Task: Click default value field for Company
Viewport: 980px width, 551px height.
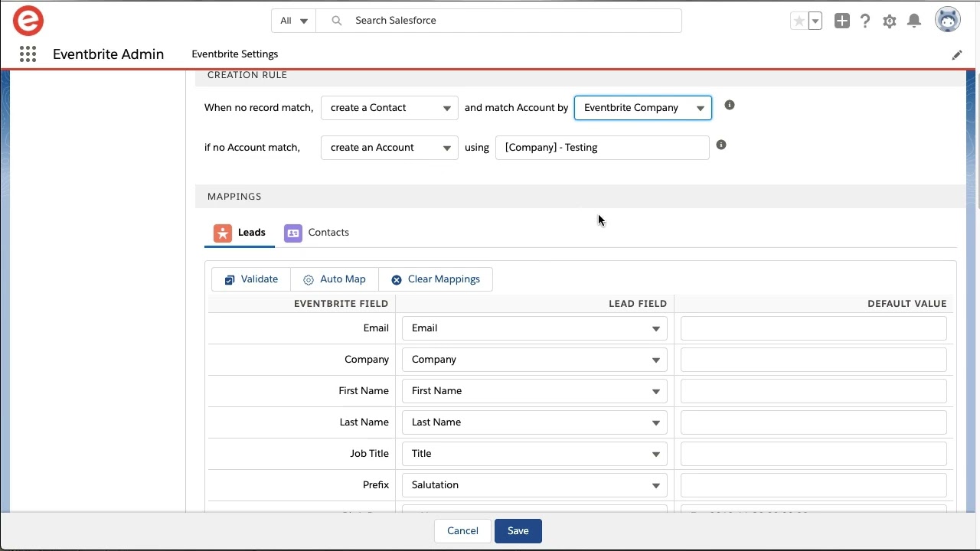Action: tap(814, 360)
